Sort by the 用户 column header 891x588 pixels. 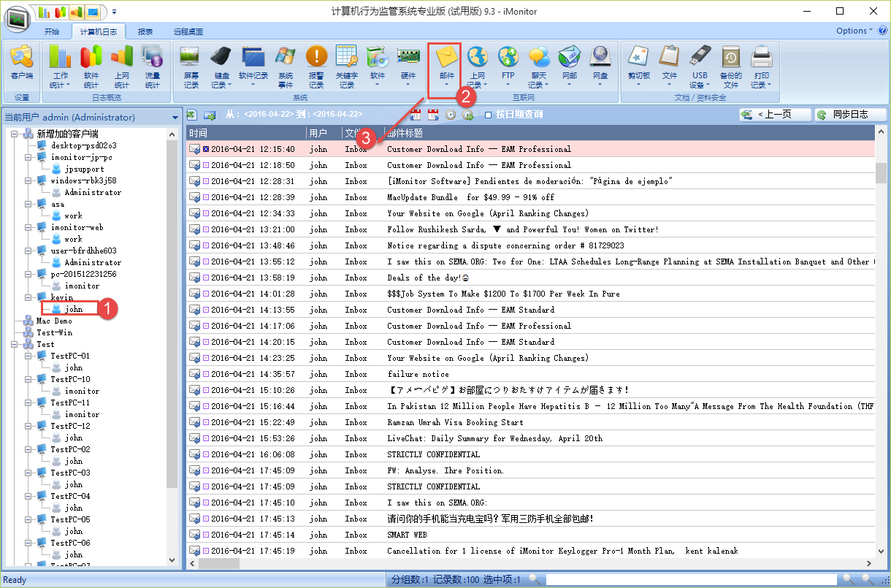324,133
